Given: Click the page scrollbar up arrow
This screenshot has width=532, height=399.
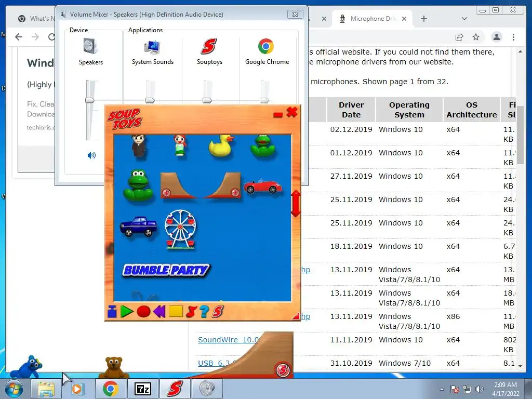Looking at the screenshot, I should (520, 51).
